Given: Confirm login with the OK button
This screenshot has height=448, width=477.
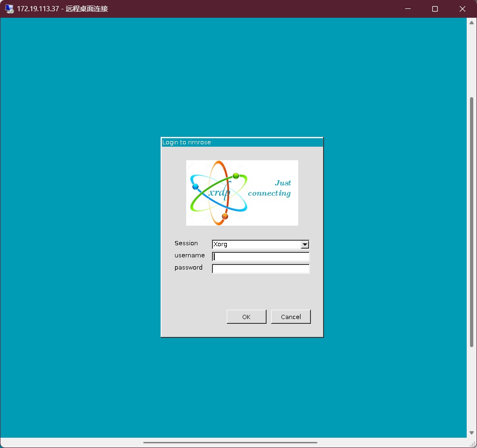Looking at the screenshot, I should tap(246, 317).
